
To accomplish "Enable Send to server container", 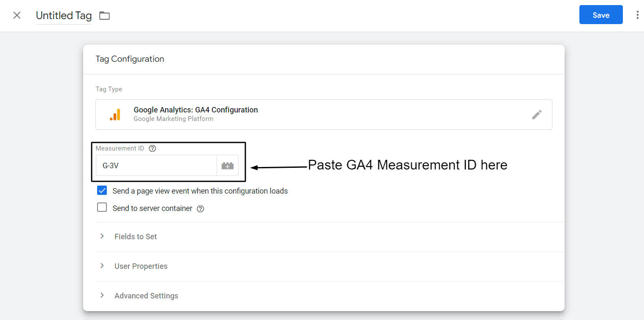I will tap(102, 207).
